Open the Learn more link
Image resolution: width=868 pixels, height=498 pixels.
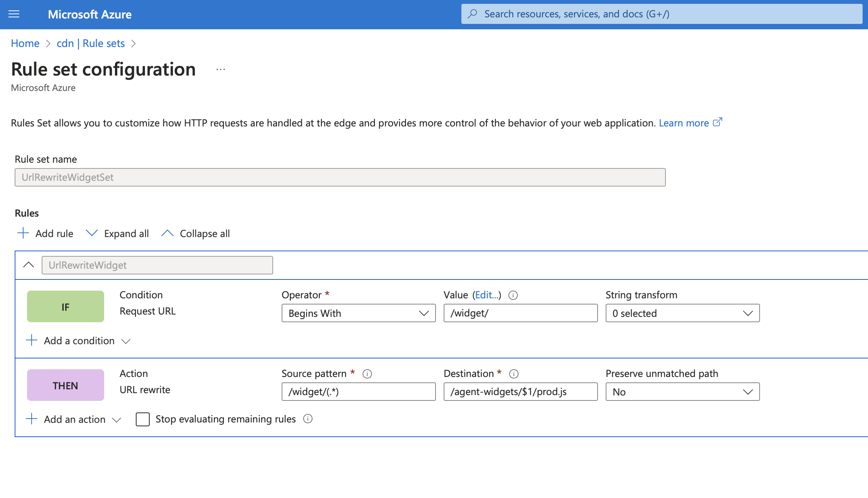pos(684,123)
